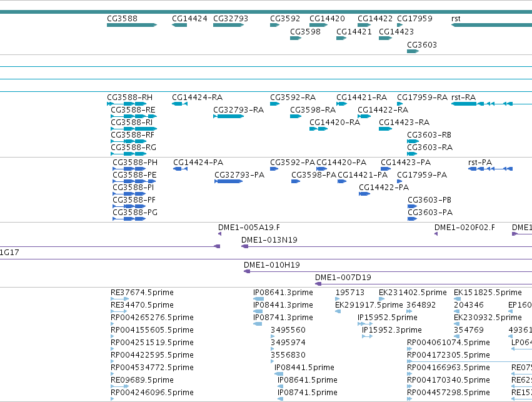
Task: Select the CG3598 gene label
Action: coord(305,32)
